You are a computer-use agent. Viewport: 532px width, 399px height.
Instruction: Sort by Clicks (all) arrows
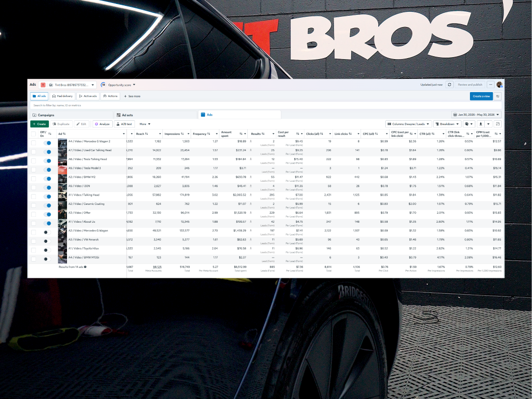pos(321,133)
